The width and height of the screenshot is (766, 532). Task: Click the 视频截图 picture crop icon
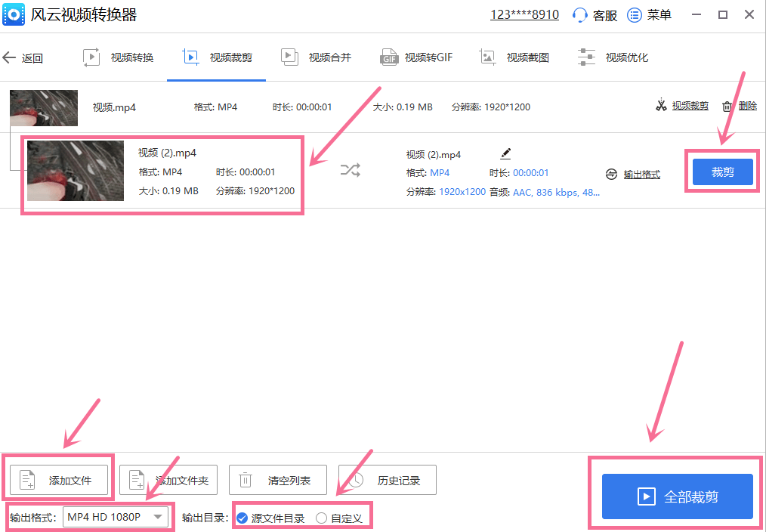pos(487,57)
